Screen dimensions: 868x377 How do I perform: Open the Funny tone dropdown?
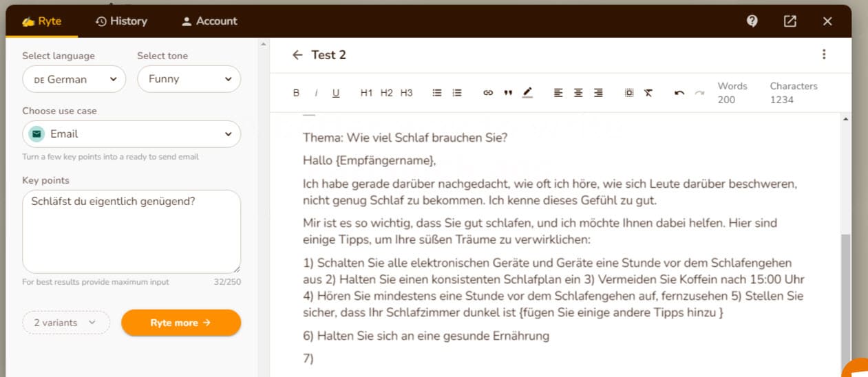(189, 79)
